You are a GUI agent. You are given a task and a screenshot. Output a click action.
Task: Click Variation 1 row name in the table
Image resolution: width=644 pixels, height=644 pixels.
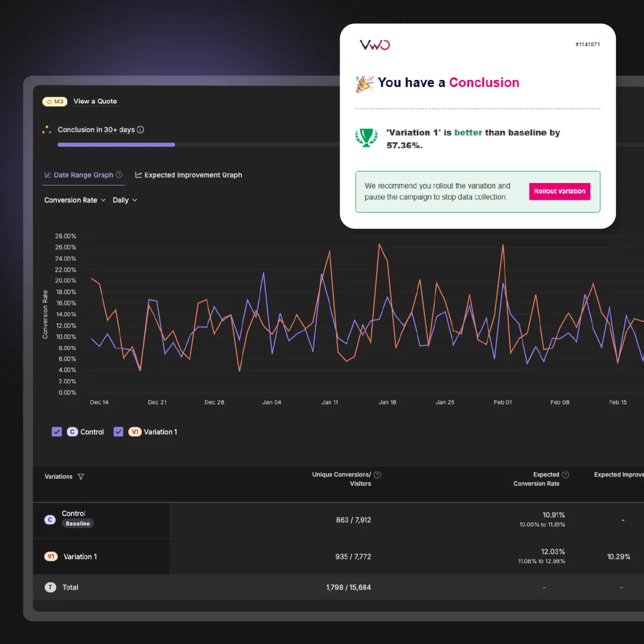point(80,556)
